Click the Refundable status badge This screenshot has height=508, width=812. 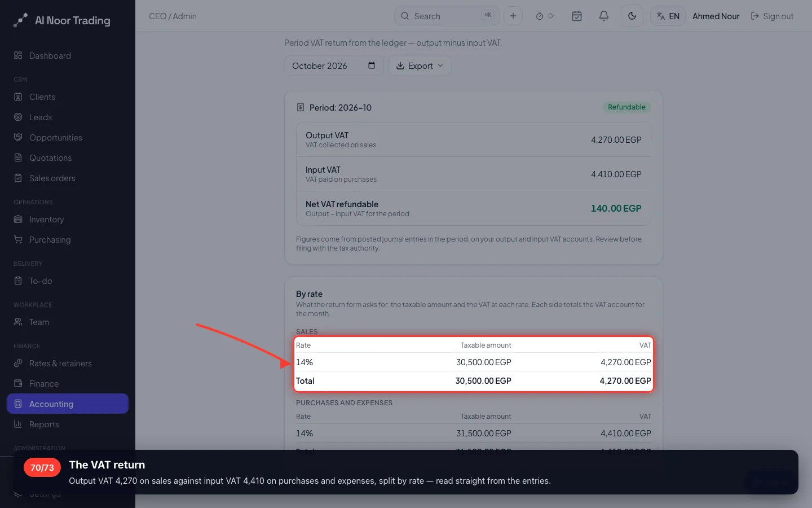coord(626,107)
